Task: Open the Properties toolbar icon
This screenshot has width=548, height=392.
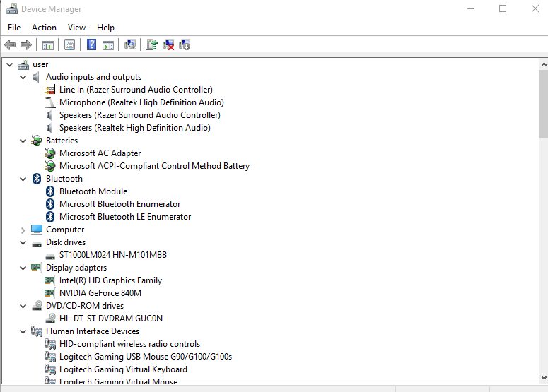Action: click(69, 44)
